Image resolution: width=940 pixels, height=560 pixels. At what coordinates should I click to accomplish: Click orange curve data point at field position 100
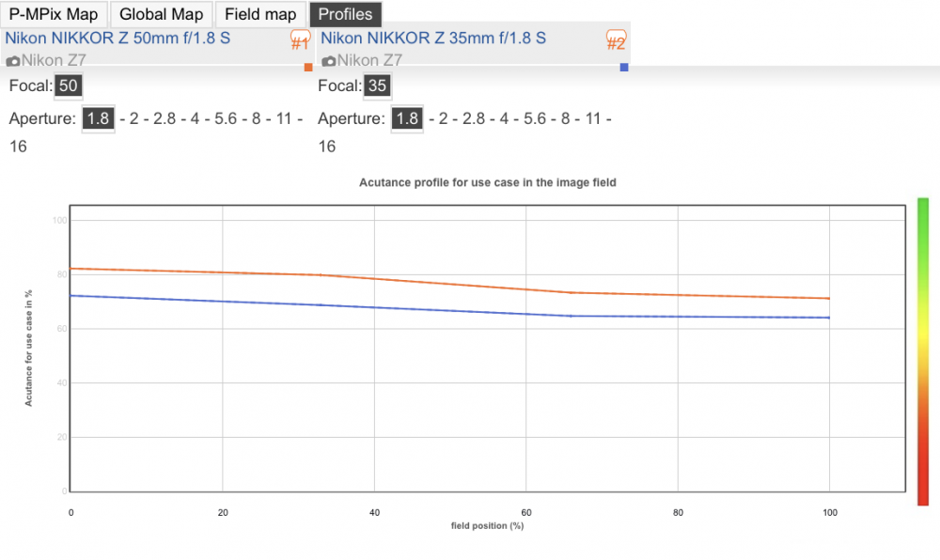pos(829,298)
